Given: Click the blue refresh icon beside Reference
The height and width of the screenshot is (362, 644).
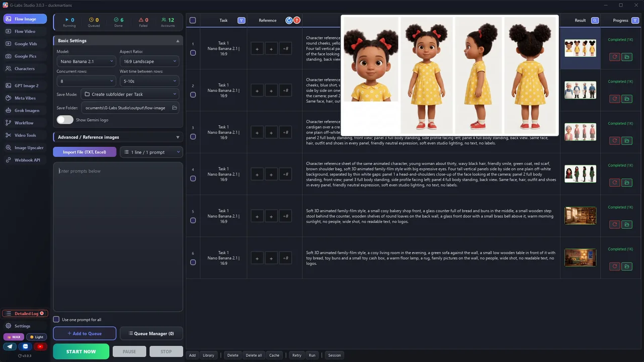Looking at the screenshot, I should coord(289,21).
